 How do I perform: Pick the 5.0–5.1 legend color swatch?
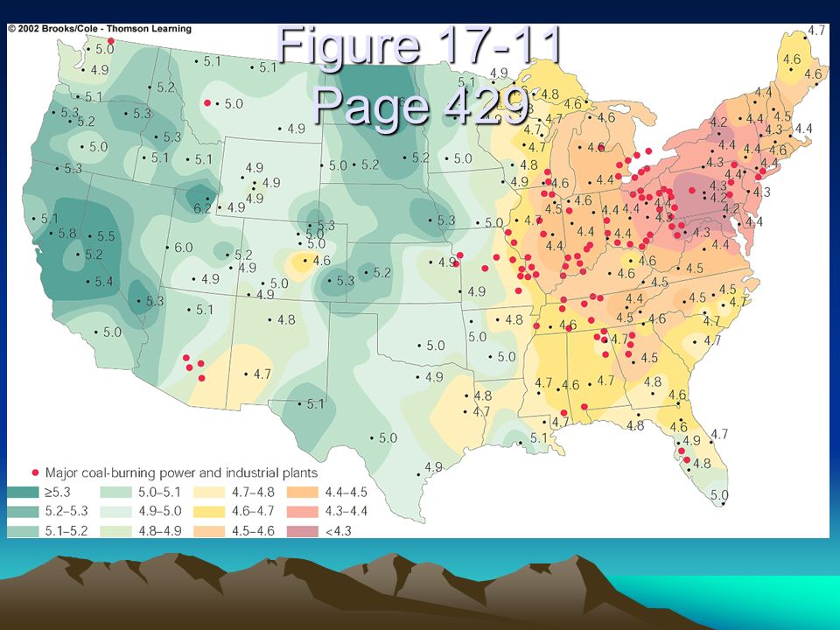[115, 493]
